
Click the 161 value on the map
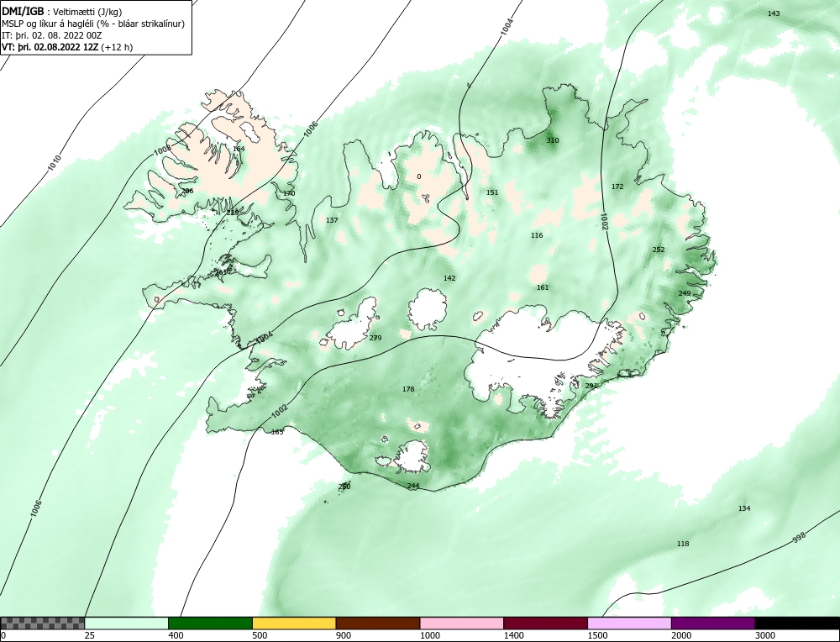(x=543, y=287)
